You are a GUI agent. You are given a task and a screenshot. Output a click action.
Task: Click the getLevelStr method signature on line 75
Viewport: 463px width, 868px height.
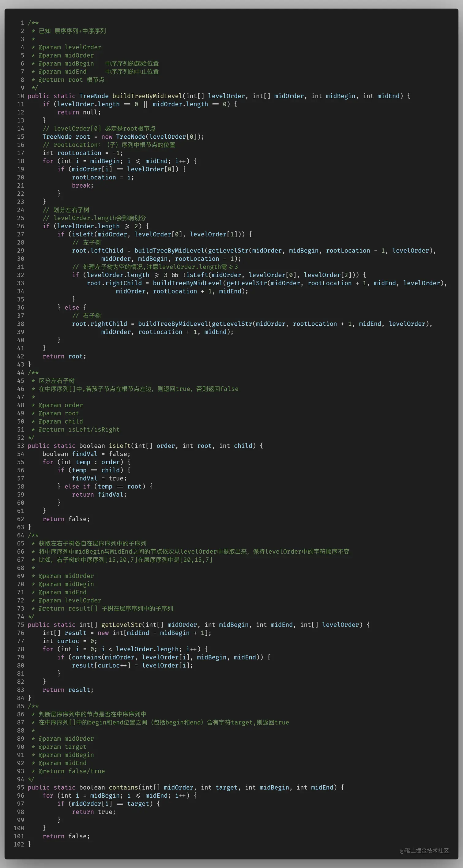199,625
